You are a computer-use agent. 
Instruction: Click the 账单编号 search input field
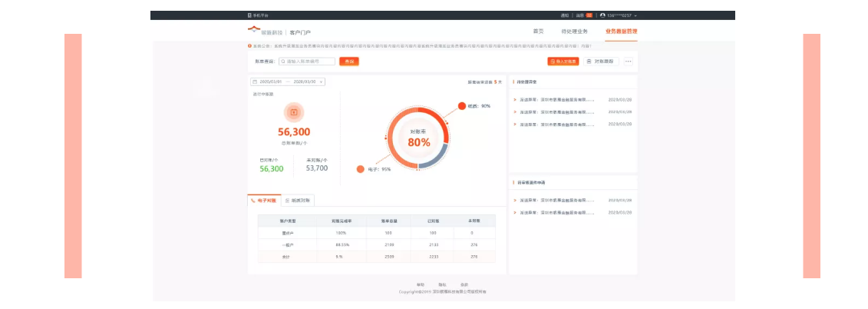(307, 61)
